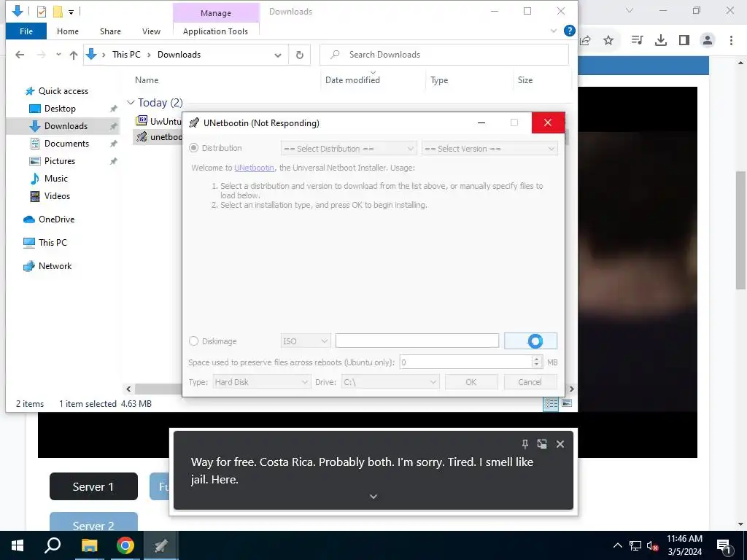Click the OK button in UNetbootin
The height and width of the screenshot is (560, 747).
coord(471,382)
